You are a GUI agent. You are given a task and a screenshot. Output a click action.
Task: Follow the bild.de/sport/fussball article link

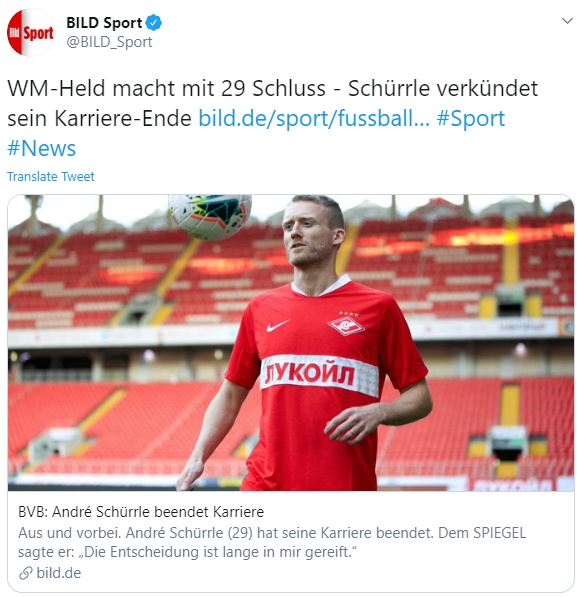(x=314, y=118)
